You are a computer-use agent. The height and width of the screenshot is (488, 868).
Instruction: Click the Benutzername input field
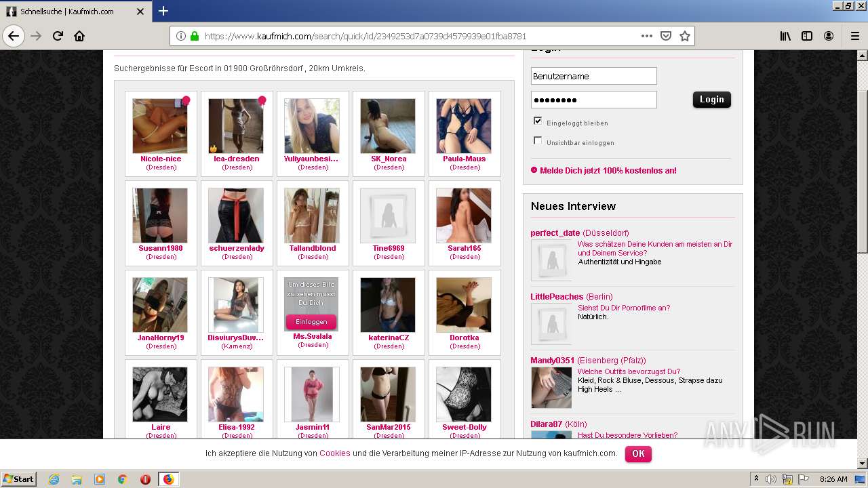(593, 76)
